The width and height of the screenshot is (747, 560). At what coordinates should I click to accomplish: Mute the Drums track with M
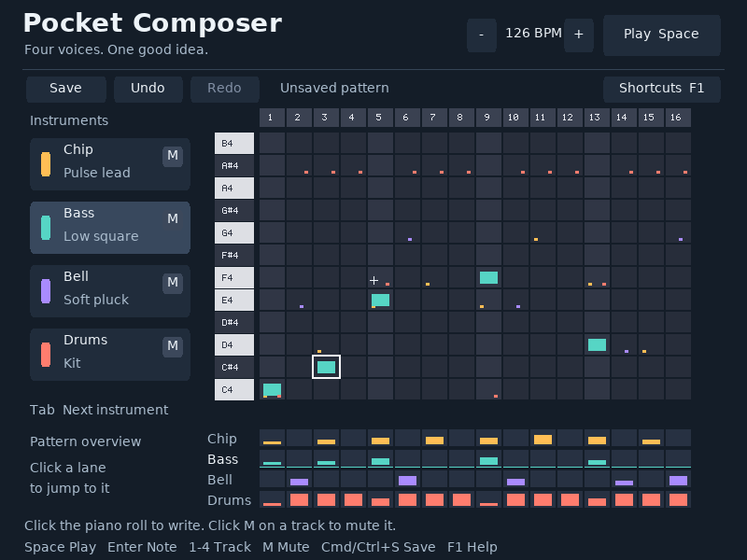(173, 345)
